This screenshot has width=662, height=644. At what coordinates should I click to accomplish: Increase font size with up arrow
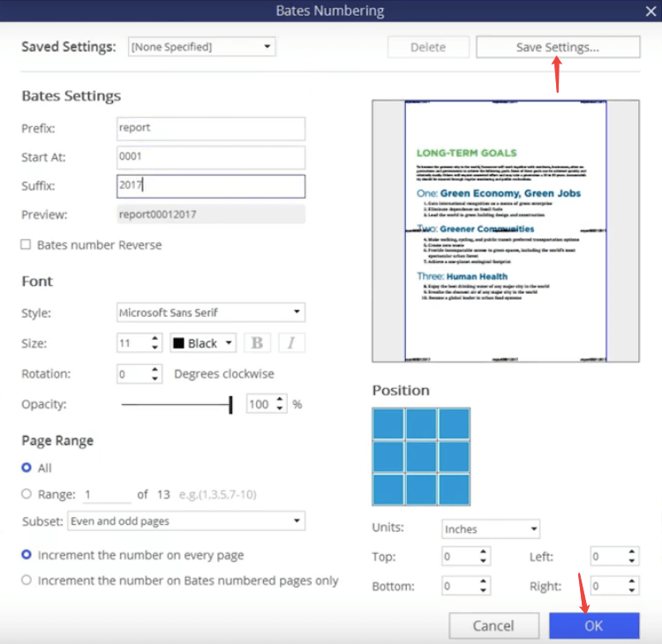155,339
